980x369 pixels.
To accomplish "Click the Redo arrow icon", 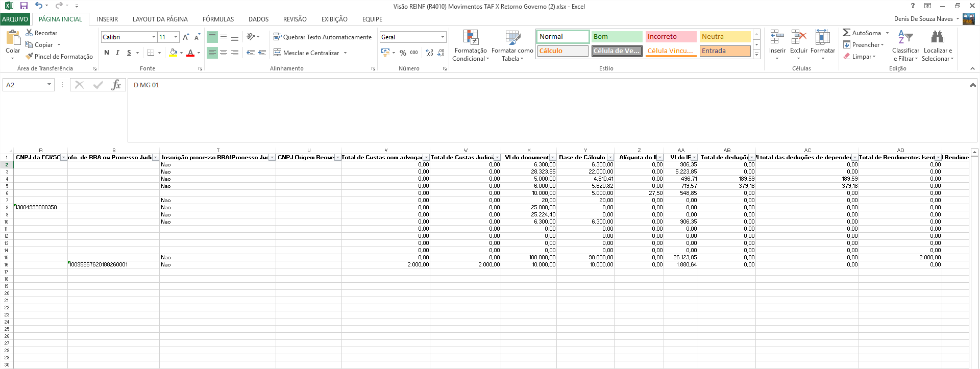I will (59, 6).
